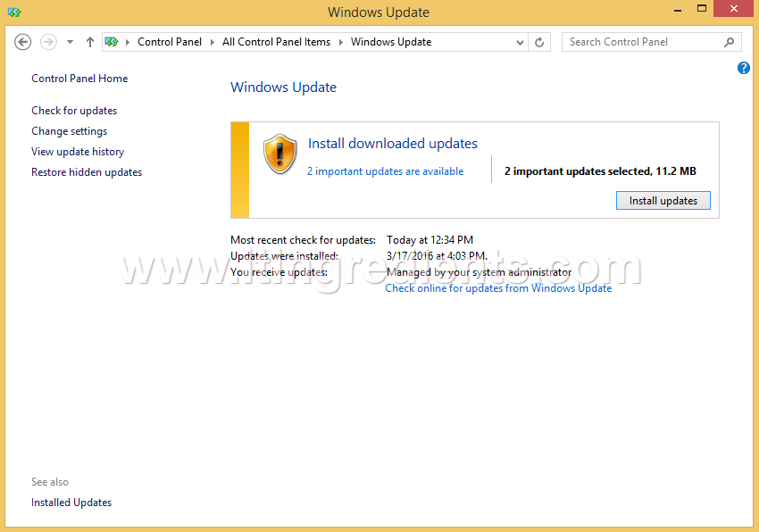Open the recent pages dropdown arrow
Image resolution: width=759 pixels, height=532 pixels.
coord(69,41)
